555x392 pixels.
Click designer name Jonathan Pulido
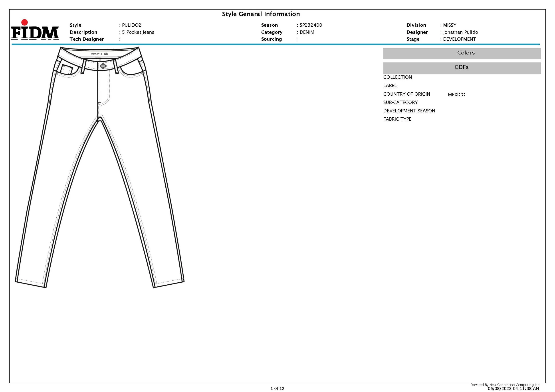pyautogui.click(x=460, y=32)
